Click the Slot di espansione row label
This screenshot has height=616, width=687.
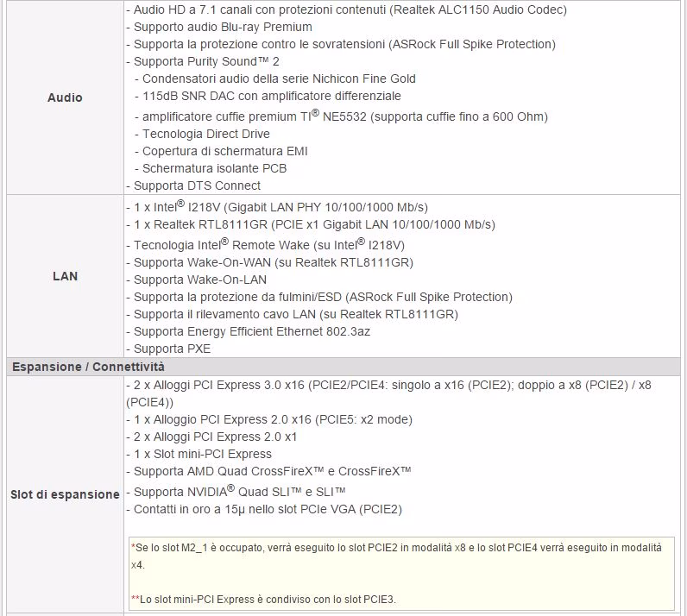65,494
